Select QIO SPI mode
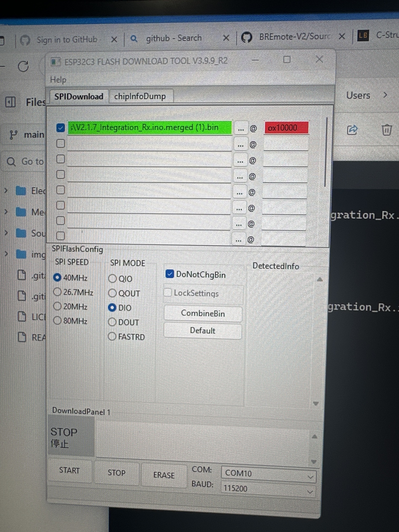The height and width of the screenshot is (532, 399). (112, 279)
